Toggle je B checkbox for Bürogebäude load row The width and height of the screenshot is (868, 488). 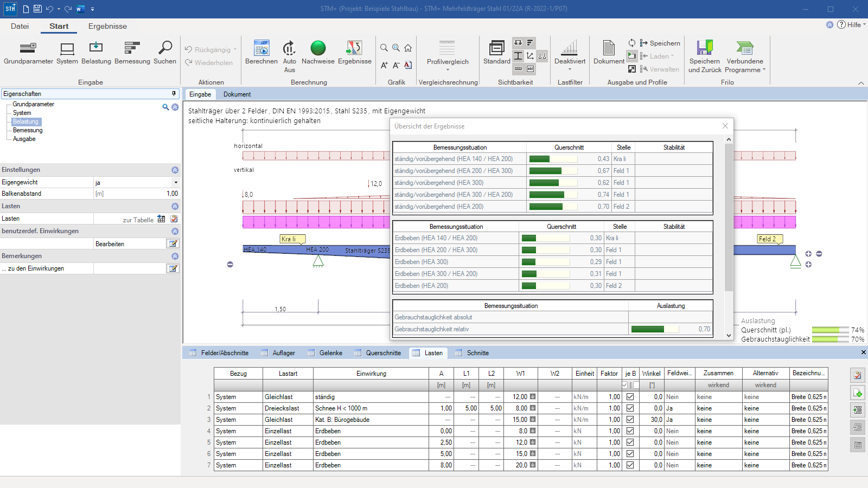coord(630,420)
